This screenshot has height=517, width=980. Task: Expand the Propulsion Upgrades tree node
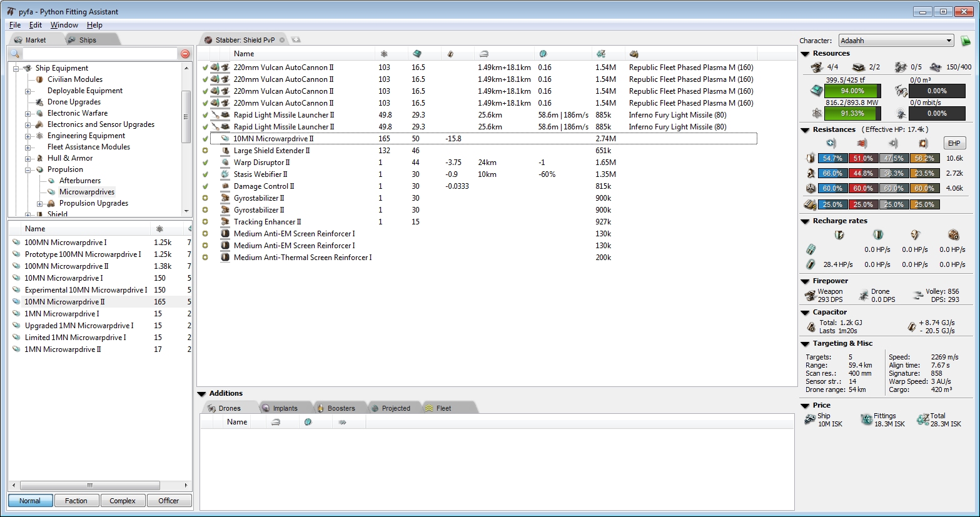pyautogui.click(x=40, y=204)
